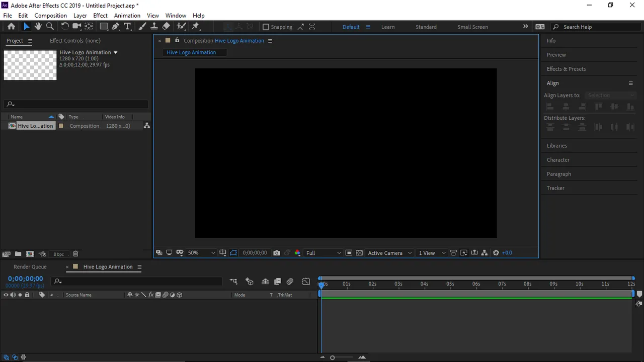
Task: Toggle Fast Previews in viewer bar
Action: coord(464,253)
